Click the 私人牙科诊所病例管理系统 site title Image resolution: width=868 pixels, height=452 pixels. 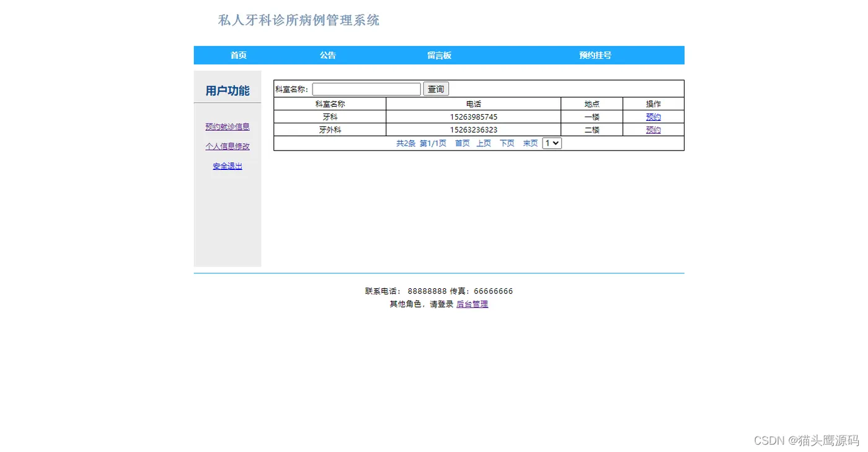pos(299,20)
